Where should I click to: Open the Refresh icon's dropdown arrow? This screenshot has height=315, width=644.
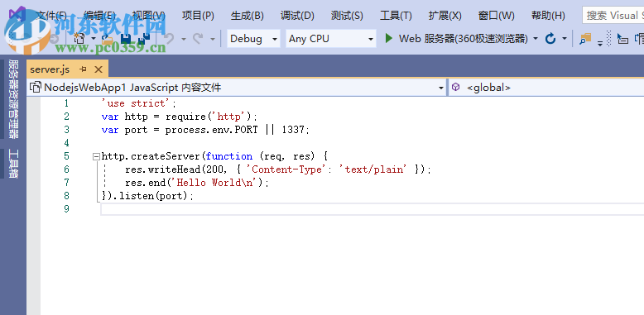click(565, 39)
